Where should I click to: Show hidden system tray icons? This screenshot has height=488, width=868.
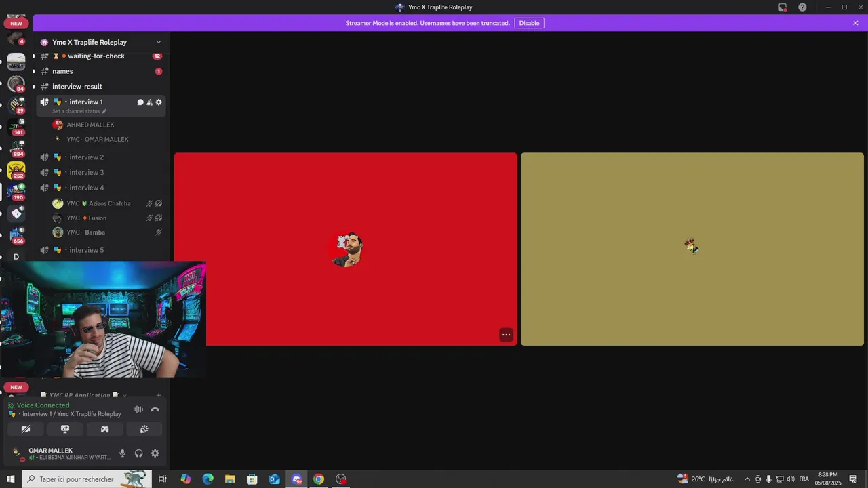coord(747,479)
